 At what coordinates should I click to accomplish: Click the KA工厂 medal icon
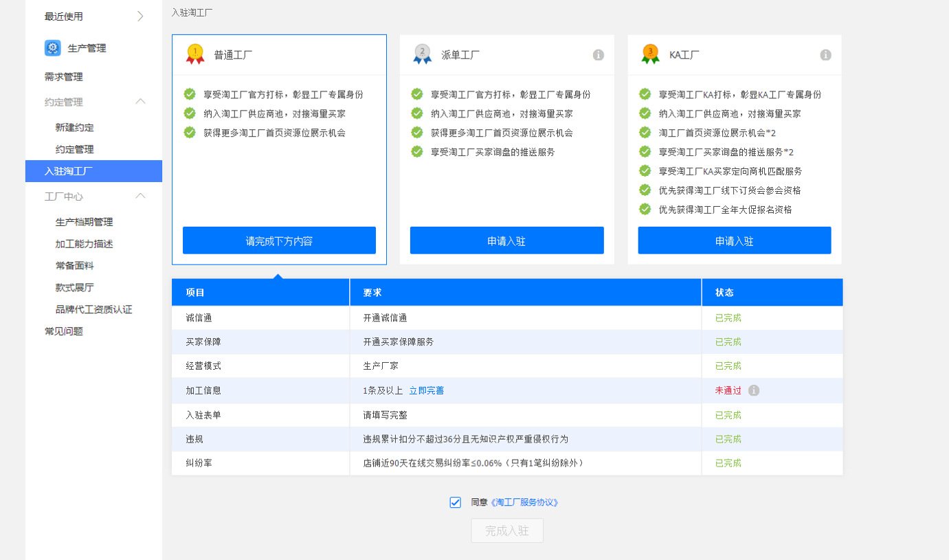pyautogui.click(x=650, y=54)
